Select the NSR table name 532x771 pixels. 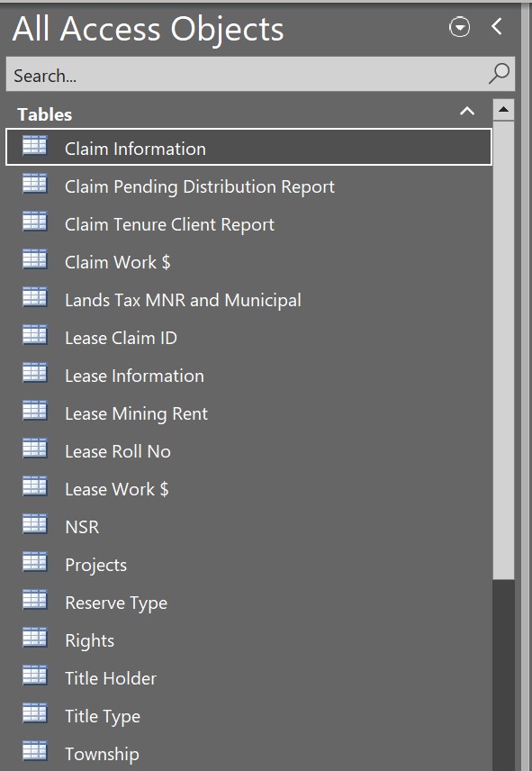point(82,528)
